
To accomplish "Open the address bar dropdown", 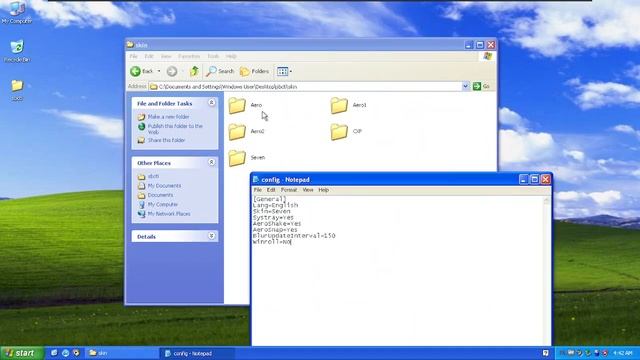I will tap(465, 86).
